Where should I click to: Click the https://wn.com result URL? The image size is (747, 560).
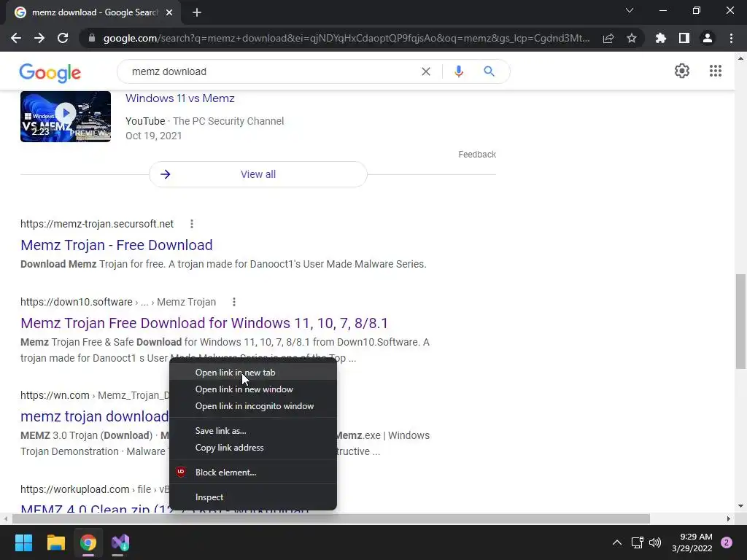[x=55, y=395]
